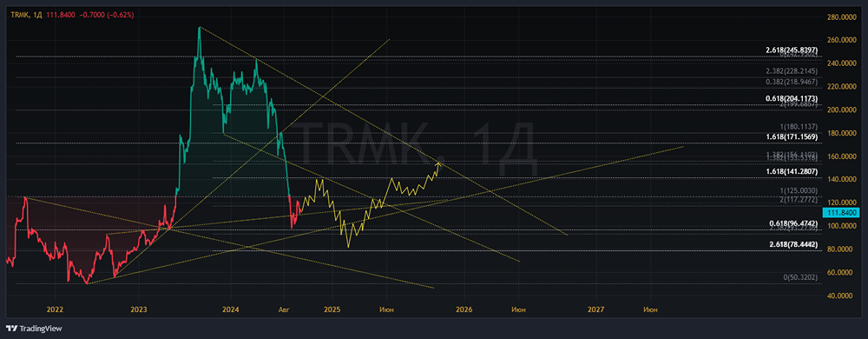Select the 0.382(218.9467) Fibonacci level label

(792, 82)
